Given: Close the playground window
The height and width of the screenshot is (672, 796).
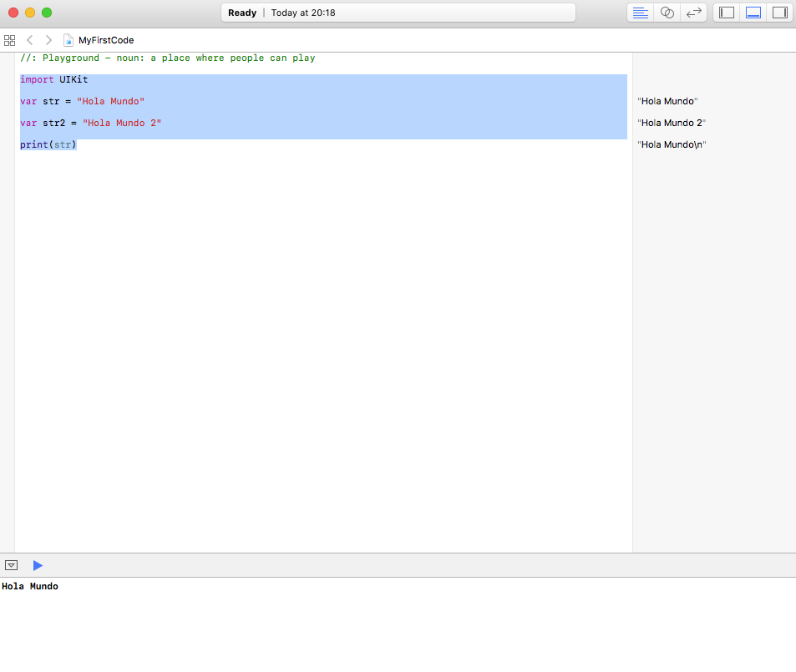Looking at the screenshot, I should pos(13,13).
